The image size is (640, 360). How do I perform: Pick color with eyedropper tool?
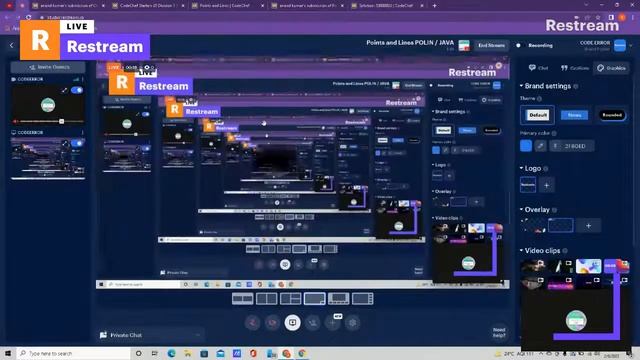[x=540, y=146]
